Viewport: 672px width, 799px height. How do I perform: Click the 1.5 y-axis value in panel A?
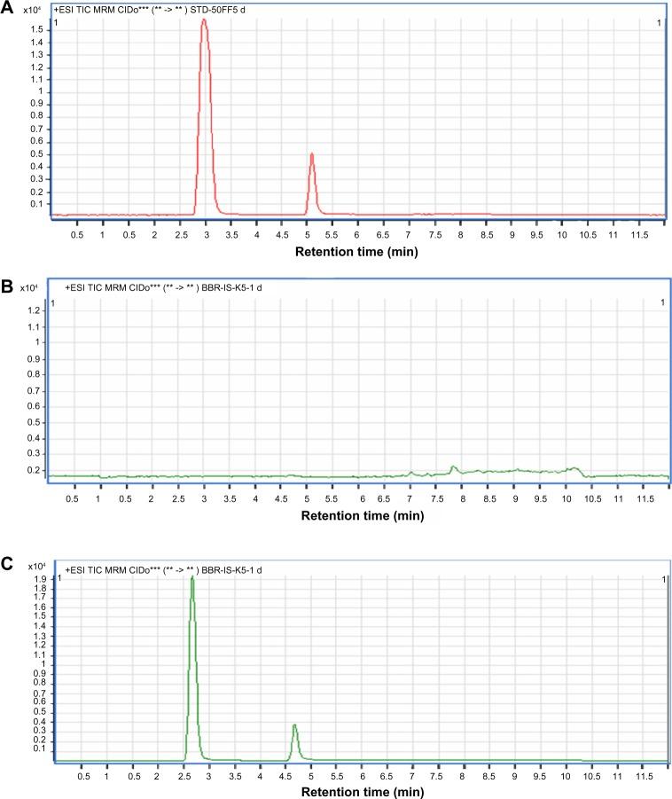[x=36, y=29]
